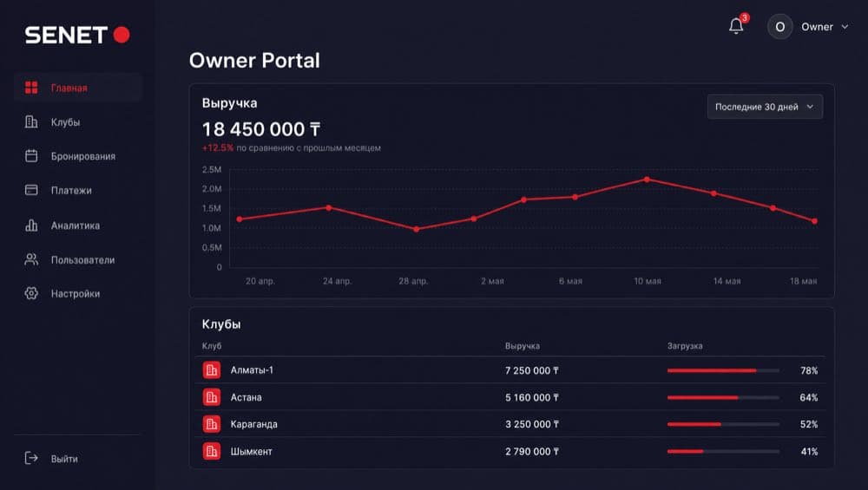Click the Караганда load bar at 52%
Viewport: 868px width, 490px height.
coord(723,424)
